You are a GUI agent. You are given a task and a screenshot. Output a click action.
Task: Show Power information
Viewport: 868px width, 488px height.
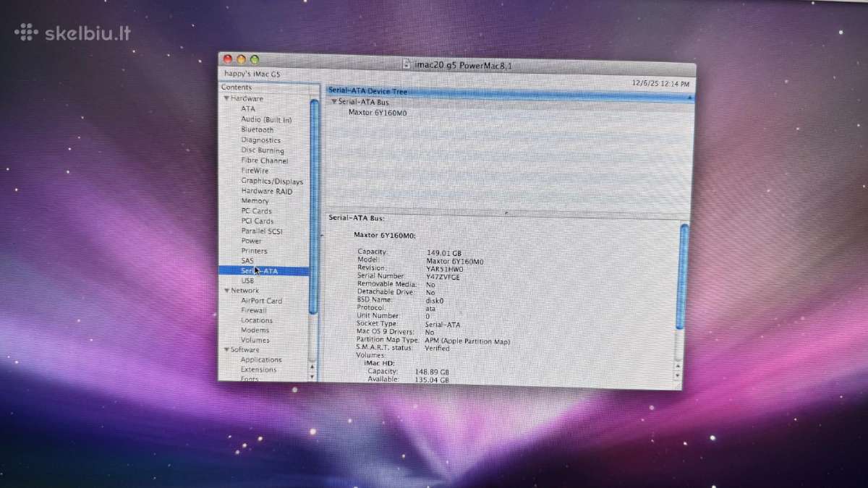coord(252,241)
